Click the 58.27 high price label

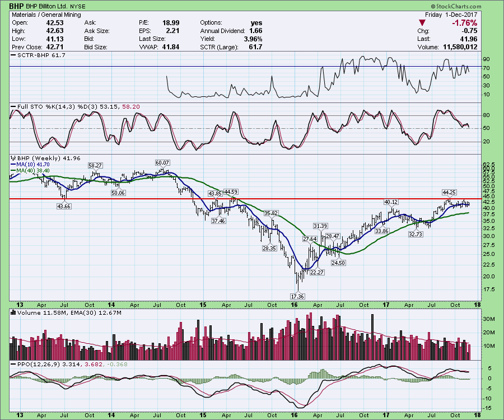click(x=95, y=166)
